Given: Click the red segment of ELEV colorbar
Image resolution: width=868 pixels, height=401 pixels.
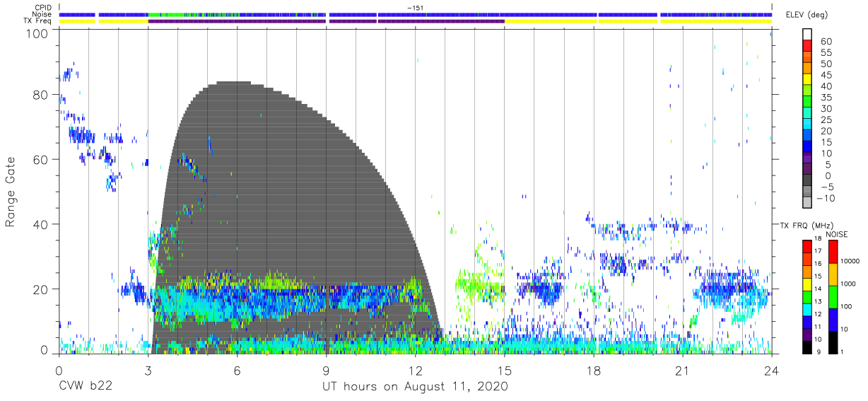Looking at the screenshot, I should pyautogui.click(x=807, y=46).
